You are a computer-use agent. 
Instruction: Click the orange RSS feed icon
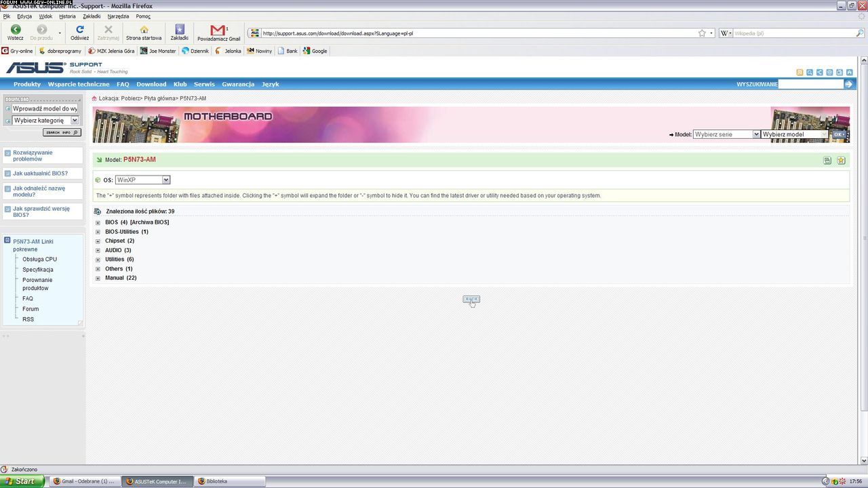(x=800, y=72)
